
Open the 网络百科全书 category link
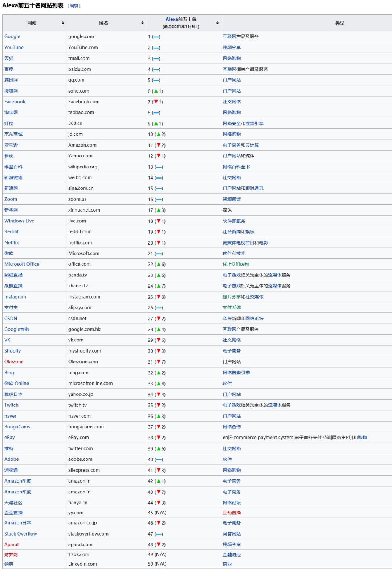click(x=236, y=167)
